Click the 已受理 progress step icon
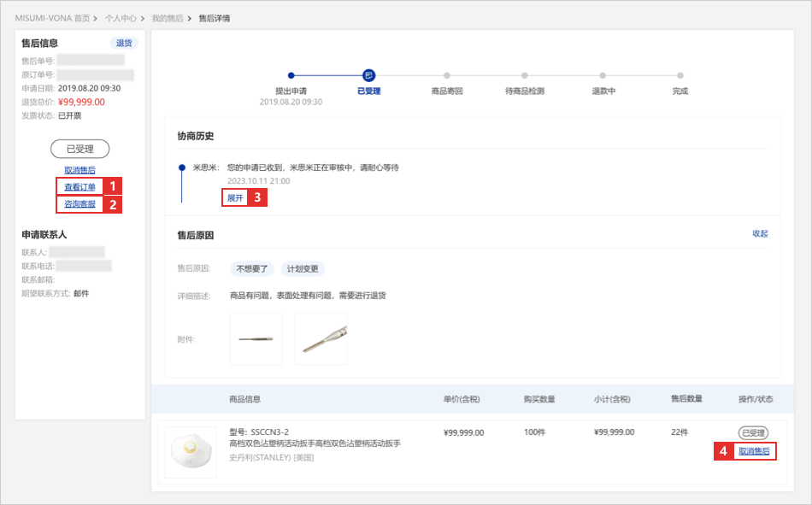 pyautogui.click(x=368, y=75)
